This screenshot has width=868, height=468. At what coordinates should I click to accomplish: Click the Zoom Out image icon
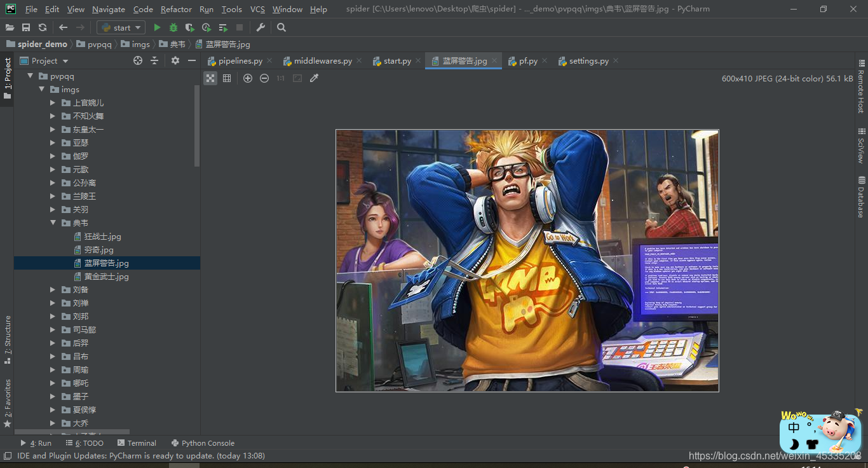click(264, 78)
